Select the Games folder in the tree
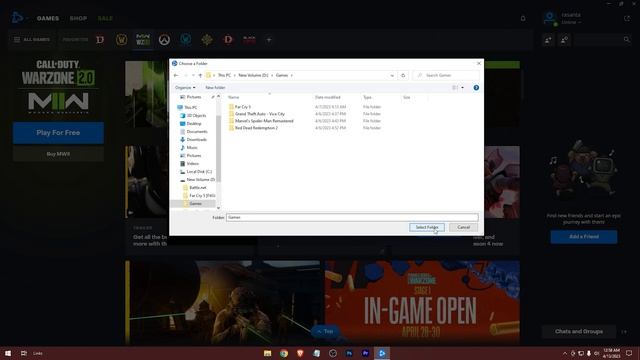Viewport: 640px width, 360px height. pyautogui.click(x=195, y=204)
